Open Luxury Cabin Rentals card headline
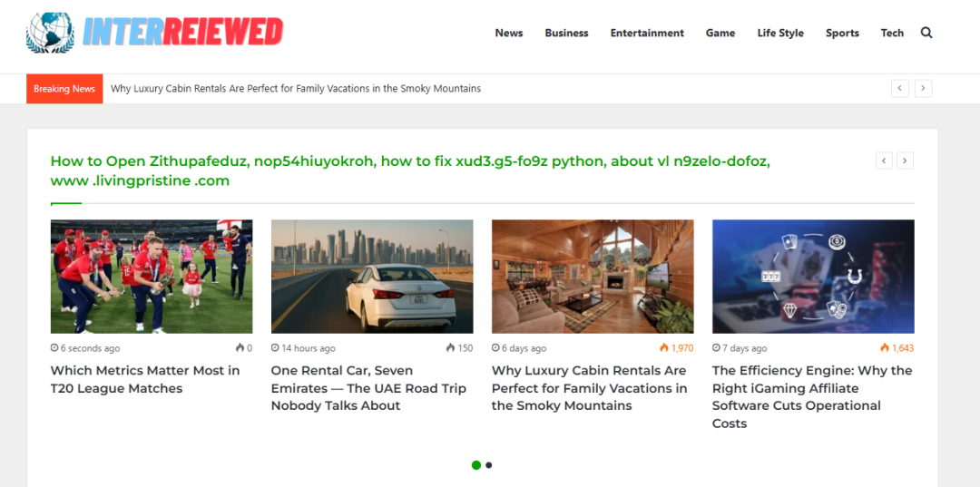This screenshot has height=487, width=980. (590, 388)
